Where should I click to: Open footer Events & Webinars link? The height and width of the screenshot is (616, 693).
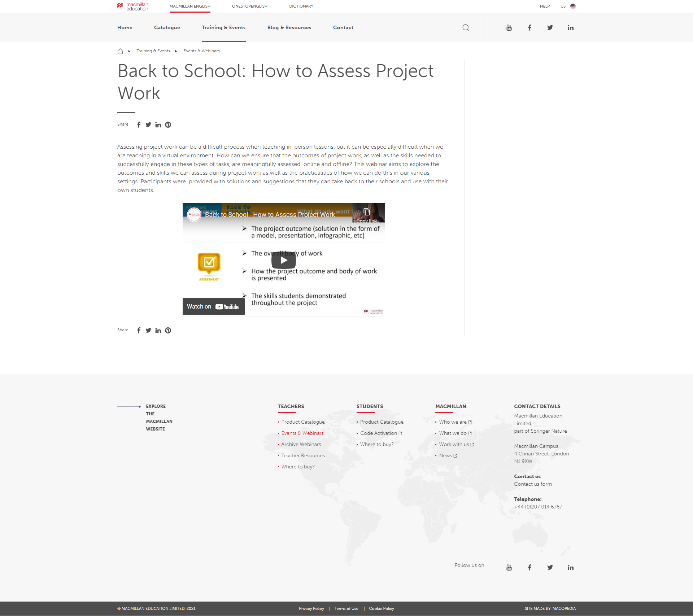pos(302,433)
